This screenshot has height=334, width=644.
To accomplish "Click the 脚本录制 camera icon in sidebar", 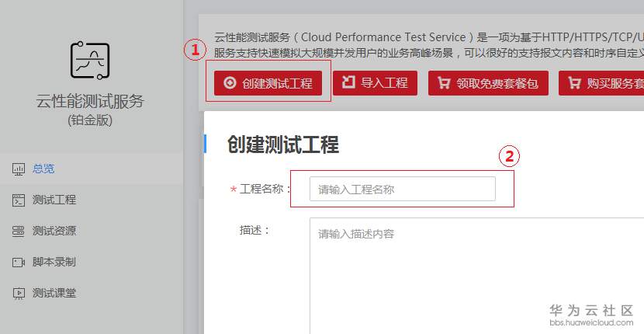I will pyautogui.click(x=19, y=262).
